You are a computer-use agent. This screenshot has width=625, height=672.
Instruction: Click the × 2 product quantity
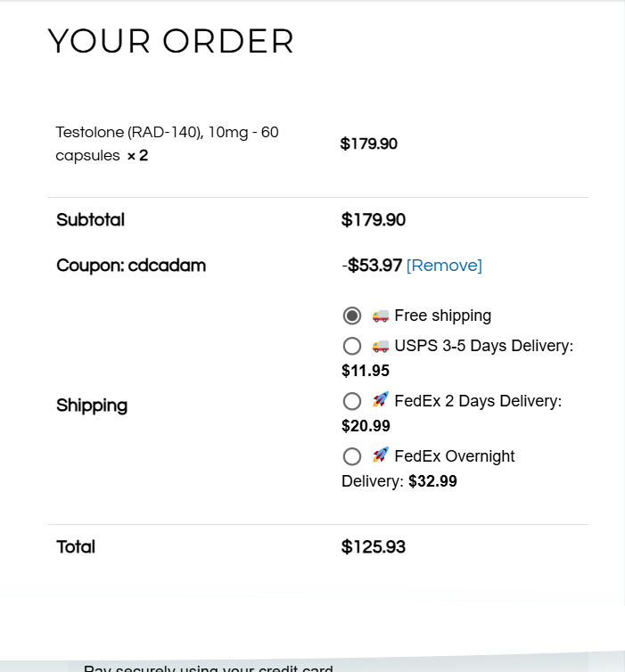[137, 156]
